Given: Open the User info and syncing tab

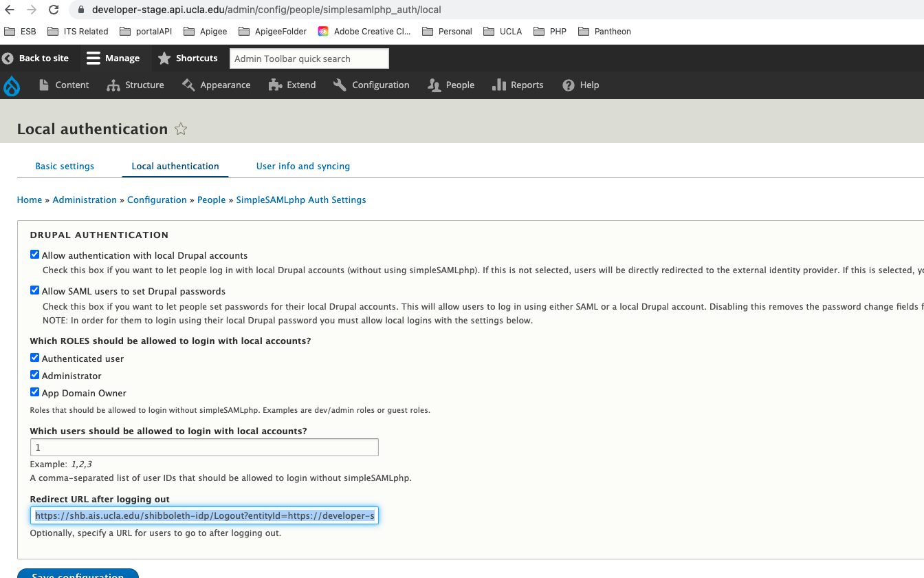Looking at the screenshot, I should tap(302, 166).
